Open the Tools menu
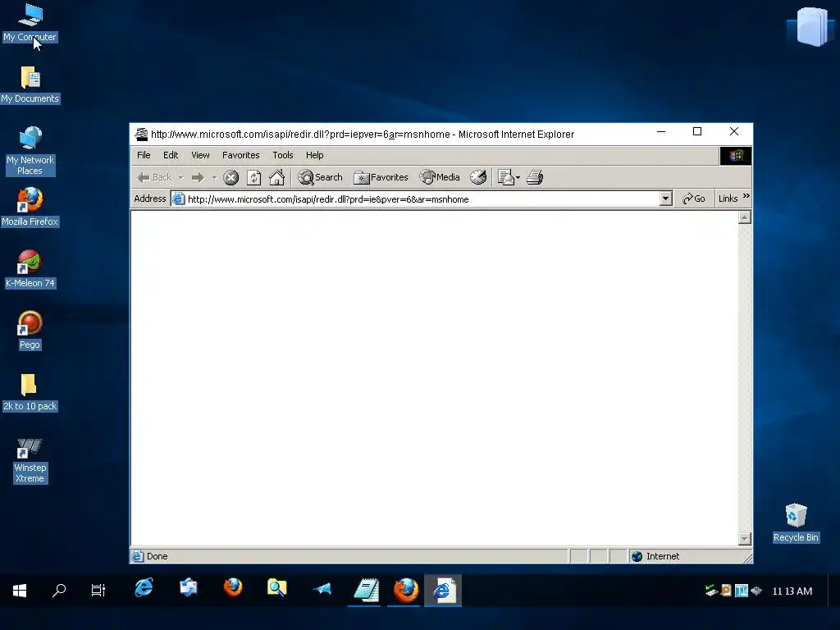Screen dimensions: 840x630 click(x=283, y=155)
